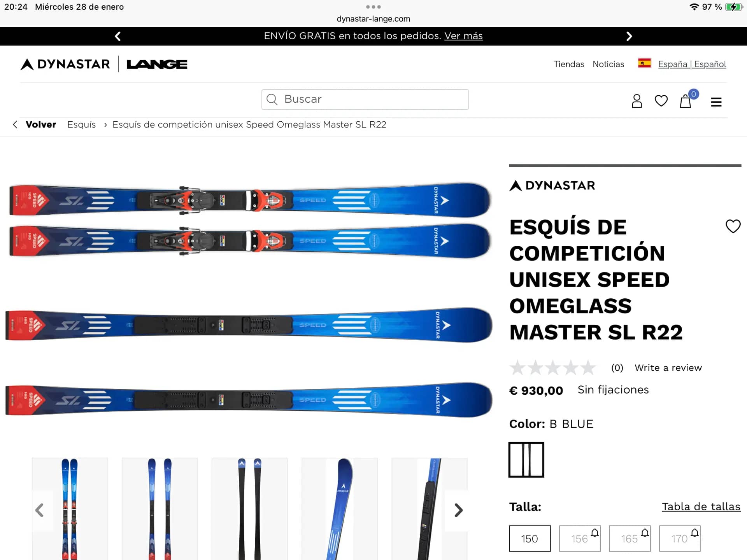Screen dimensions: 747x560
Task: Add product to favorites with heart icon
Action: click(x=733, y=226)
